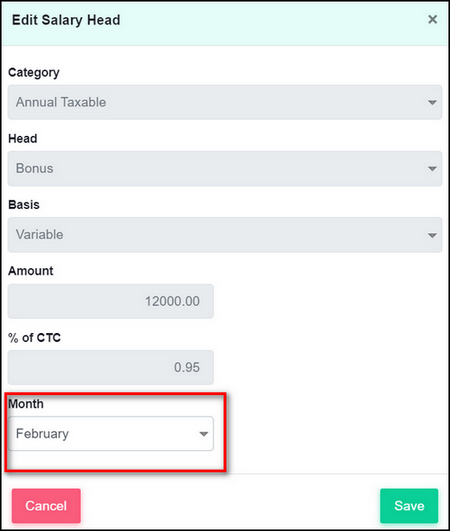Click the Basis field label
Image resolution: width=450 pixels, height=531 pixels.
[24, 205]
